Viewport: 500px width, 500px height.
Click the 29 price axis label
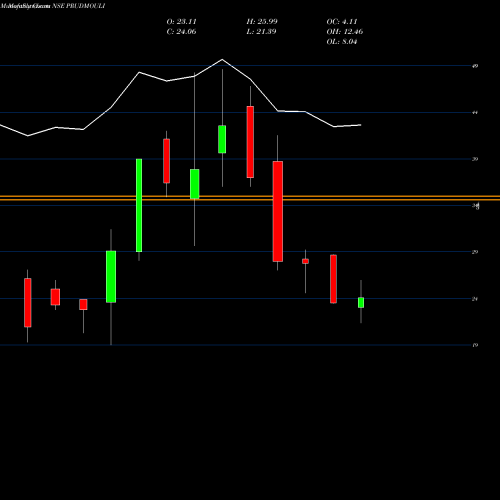pos(475,252)
